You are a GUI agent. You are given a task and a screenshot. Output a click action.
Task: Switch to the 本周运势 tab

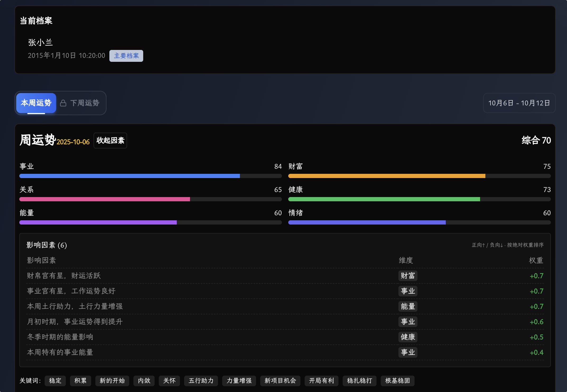tap(36, 103)
